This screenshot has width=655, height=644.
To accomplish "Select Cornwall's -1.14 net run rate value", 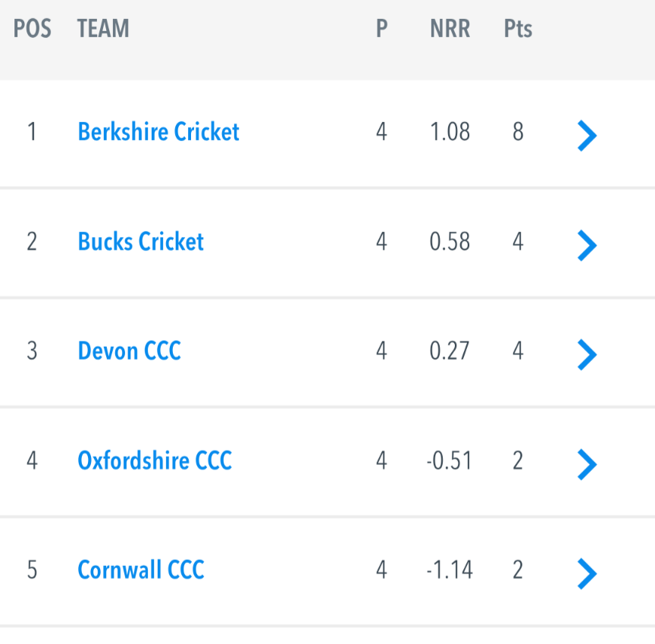I will click(x=450, y=570).
